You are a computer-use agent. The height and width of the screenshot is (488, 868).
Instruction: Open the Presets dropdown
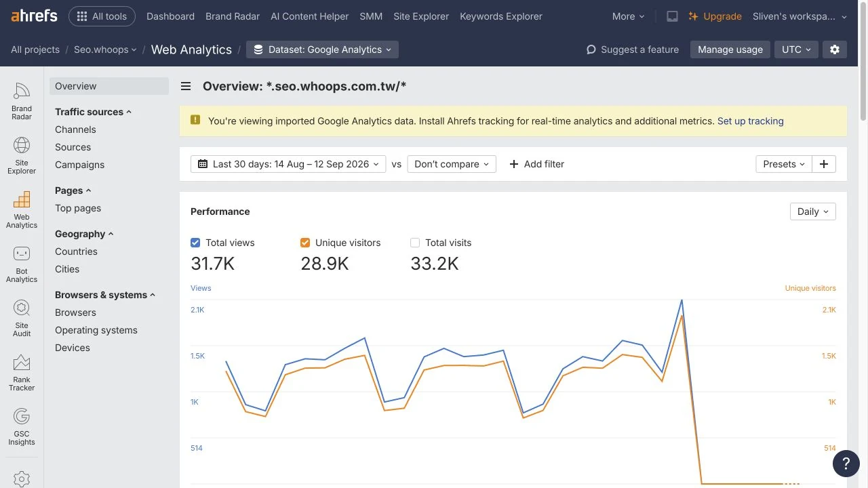pyautogui.click(x=784, y=164)
